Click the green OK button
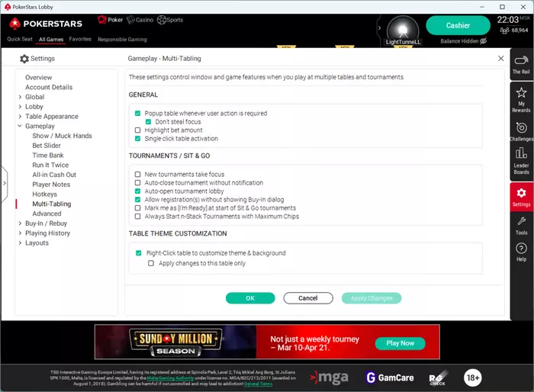This screenshot has height=392, width=534. (x=250, y=298)
